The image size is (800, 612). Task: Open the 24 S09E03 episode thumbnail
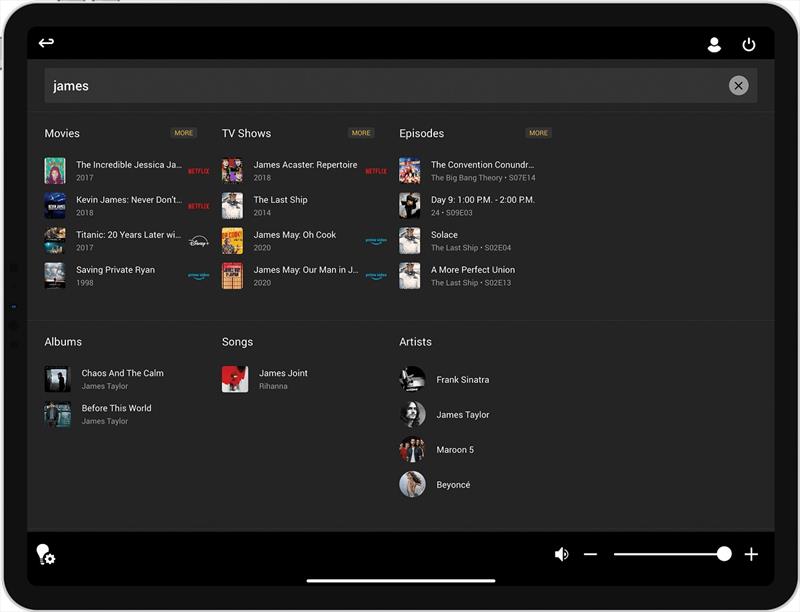coord(410,206)
